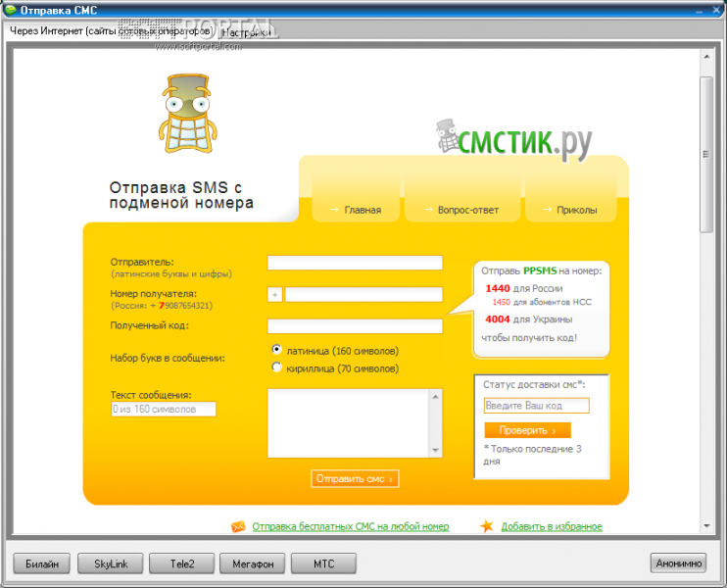This screenshot has height=588, width=727.
Task: Choose the МТС operator button
Action: tap(323, 563)
